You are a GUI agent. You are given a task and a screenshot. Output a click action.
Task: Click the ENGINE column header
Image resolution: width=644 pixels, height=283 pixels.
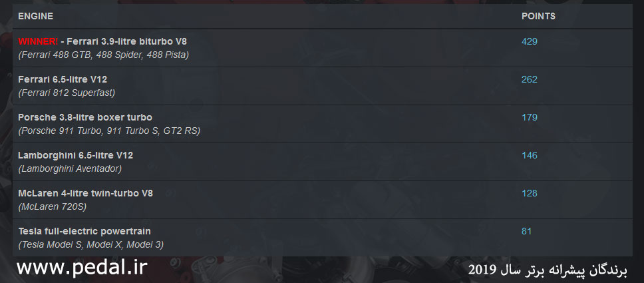pyautogui.click(x=35, y=17)
